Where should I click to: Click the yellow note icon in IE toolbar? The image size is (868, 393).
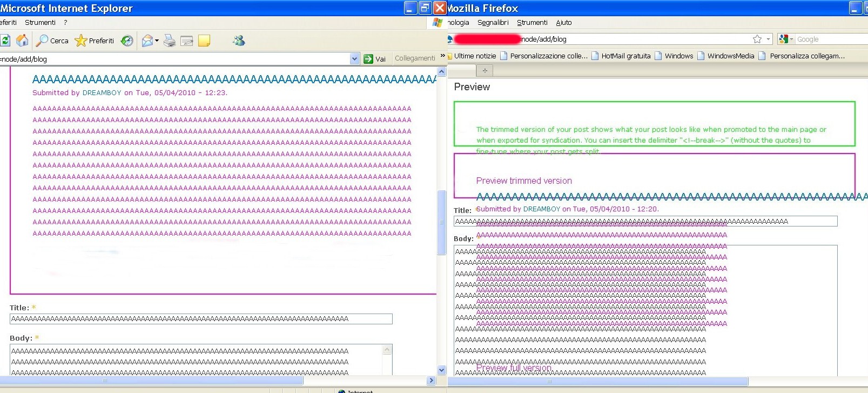tap(204, 41)
